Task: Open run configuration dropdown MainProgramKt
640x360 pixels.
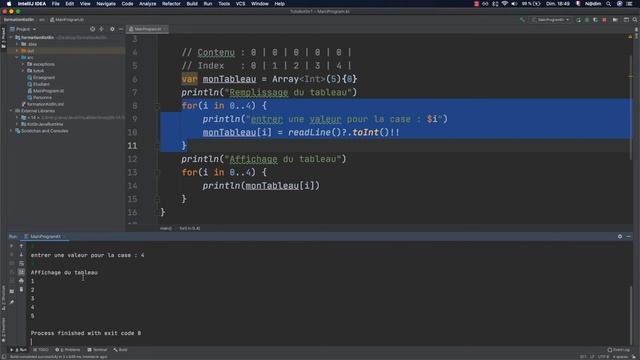Action: click(x=551, y=20)
